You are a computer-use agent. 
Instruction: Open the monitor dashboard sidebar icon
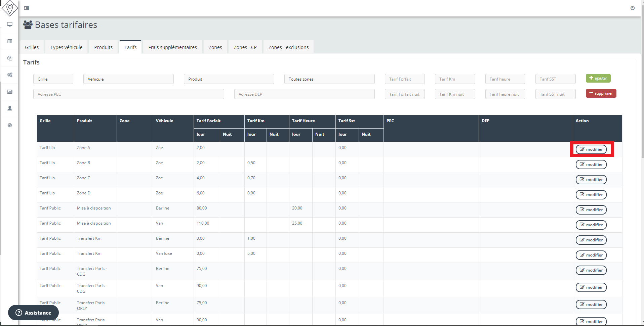[x=10, y=25]
